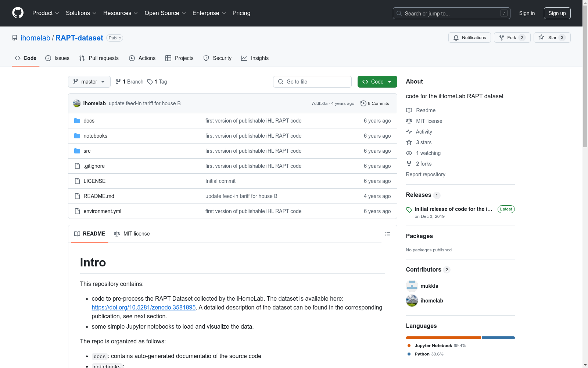588x368 pixels.
Task: Click the ihomelab commit author avatar
Action: [77, 103]
